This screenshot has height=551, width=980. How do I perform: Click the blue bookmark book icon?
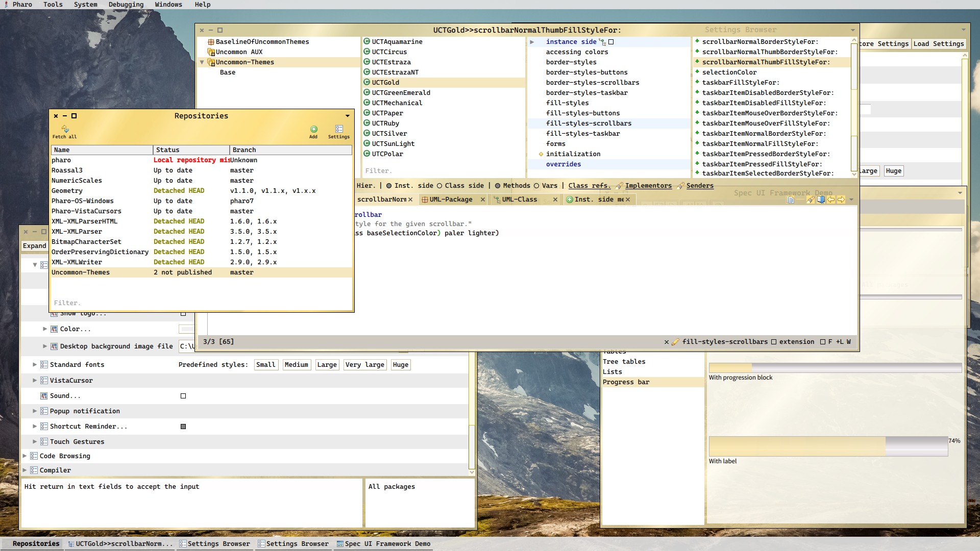click(821, 199)
